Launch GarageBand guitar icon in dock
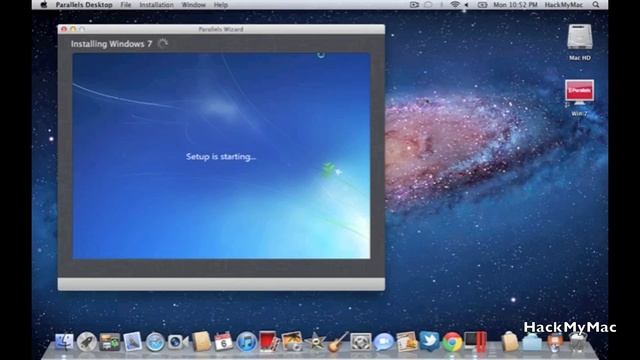Viewport: 640px width, 360px height. [338, 341]
